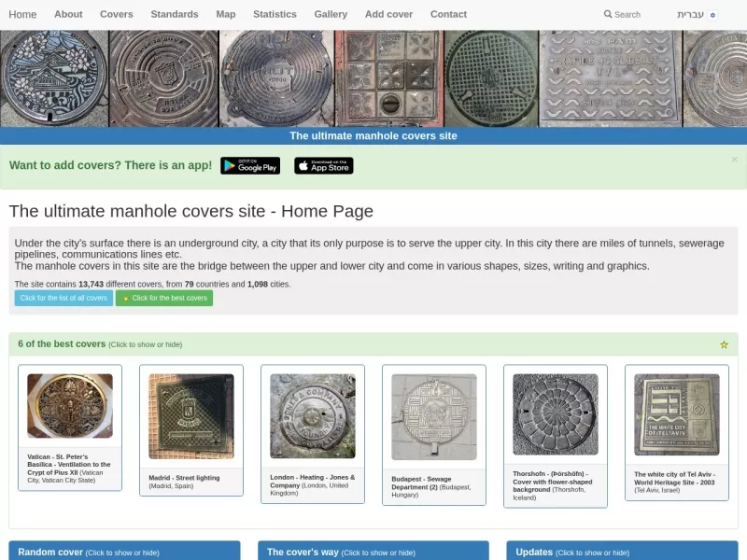
Task: Click the grid-pattern round cover banner image
Action: pos(491,78)
